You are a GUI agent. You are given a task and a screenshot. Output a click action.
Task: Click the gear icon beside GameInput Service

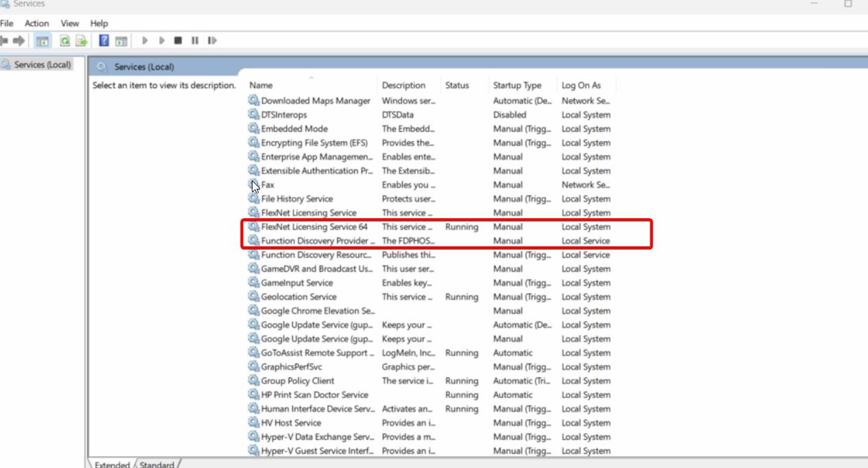point(254,283)
